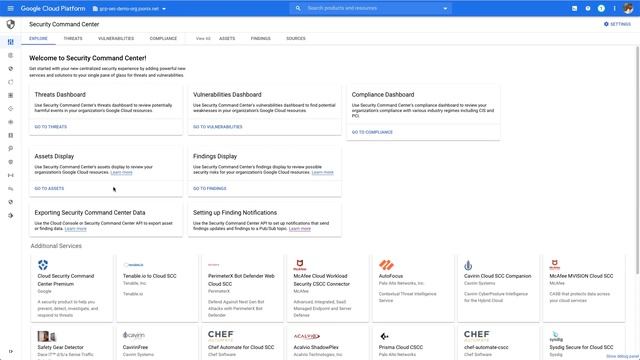Image resolution: width=640 pixels, height=360 pixels.
Task: Click the search magnifier icon
Action: coord(298,8)
